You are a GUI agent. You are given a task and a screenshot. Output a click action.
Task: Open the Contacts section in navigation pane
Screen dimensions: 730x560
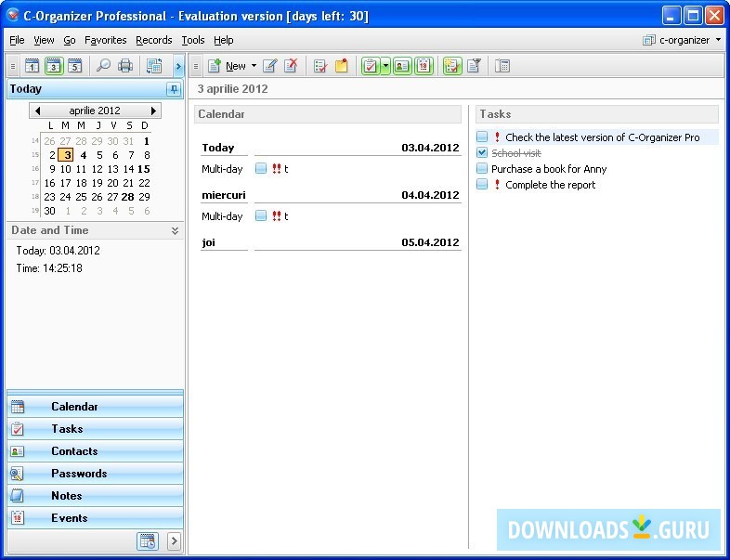[95, 451]
